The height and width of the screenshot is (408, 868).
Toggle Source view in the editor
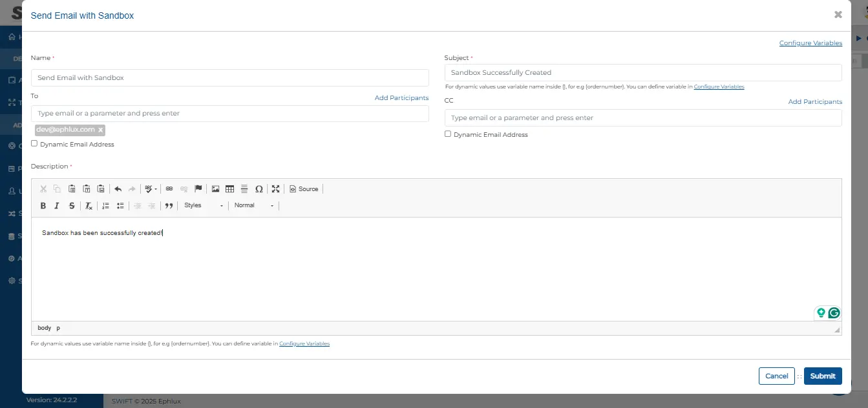304,189
